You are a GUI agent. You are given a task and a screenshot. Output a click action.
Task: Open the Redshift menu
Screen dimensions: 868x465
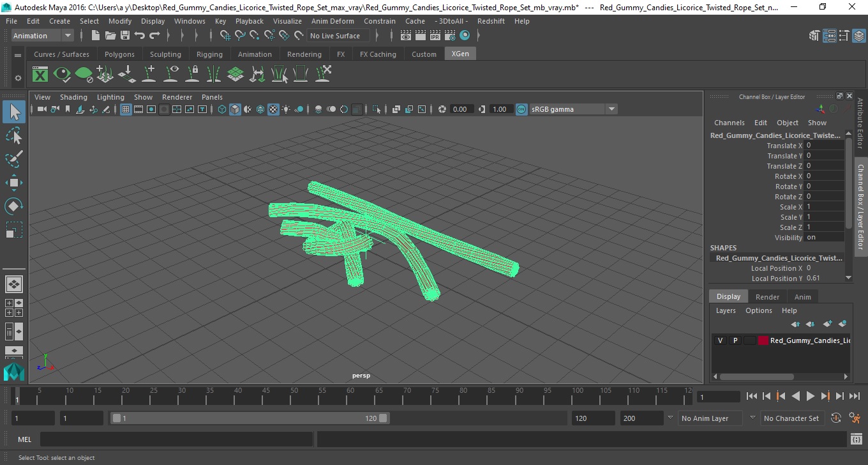491,21
